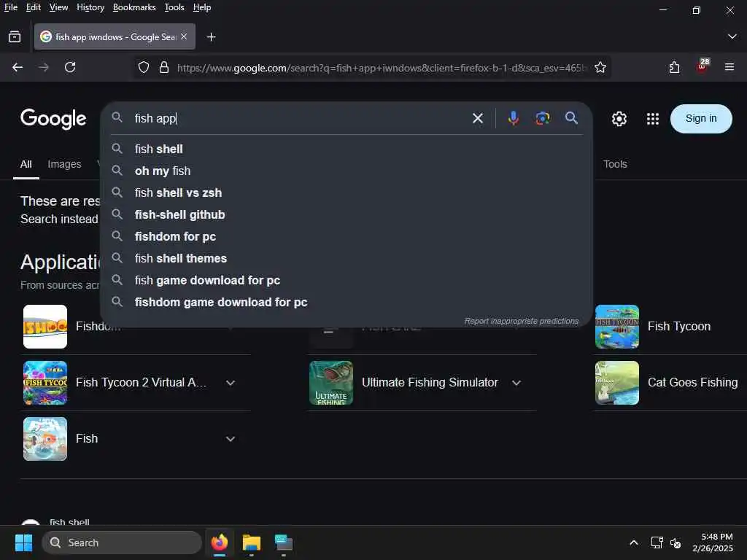This screenshot has width=747, height=560.
Task: Reload the current page
Action: point(70,67)
